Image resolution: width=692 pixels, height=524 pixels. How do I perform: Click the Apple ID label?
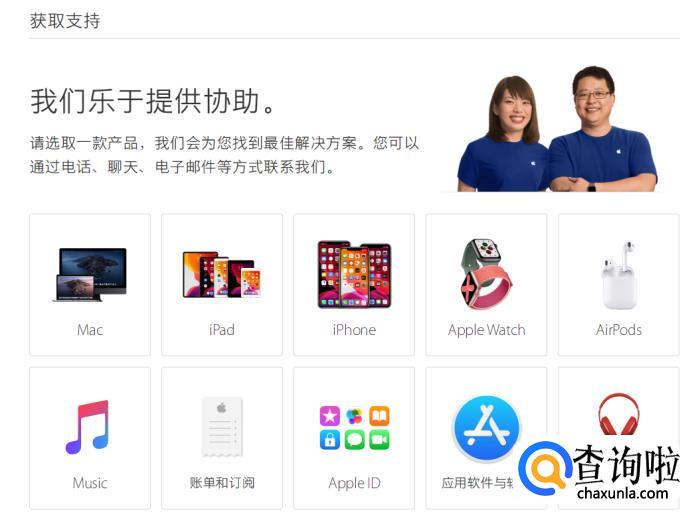point(354,483)
